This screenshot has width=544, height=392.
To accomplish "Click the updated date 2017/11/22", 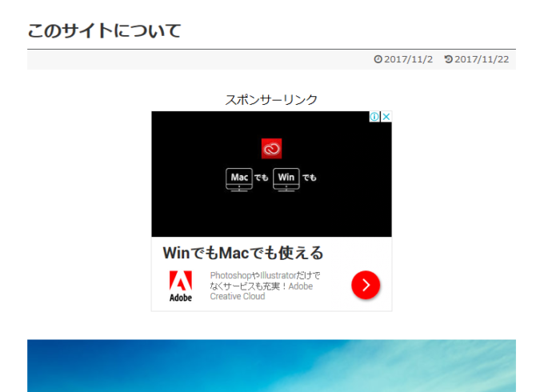I will [482, 59].
